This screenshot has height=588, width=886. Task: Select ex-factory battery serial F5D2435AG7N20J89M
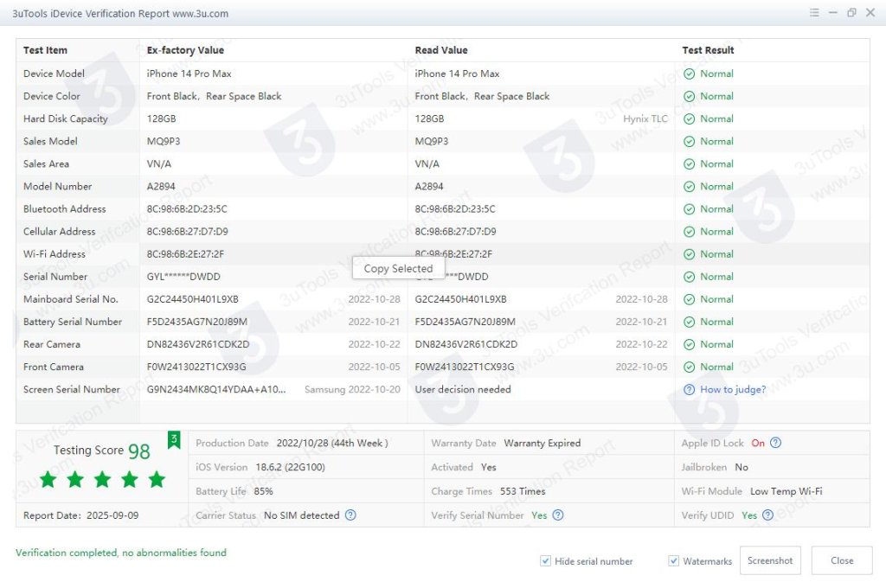pos(197,322)
